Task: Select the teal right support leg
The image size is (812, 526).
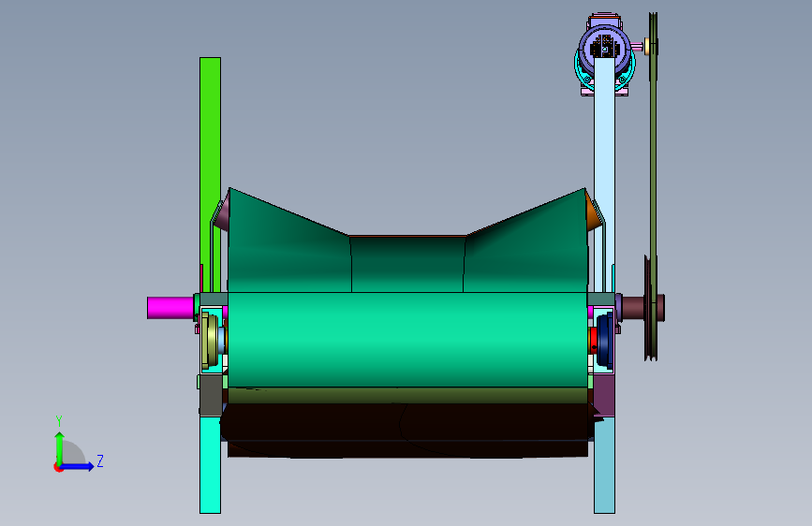Action: 604,466
